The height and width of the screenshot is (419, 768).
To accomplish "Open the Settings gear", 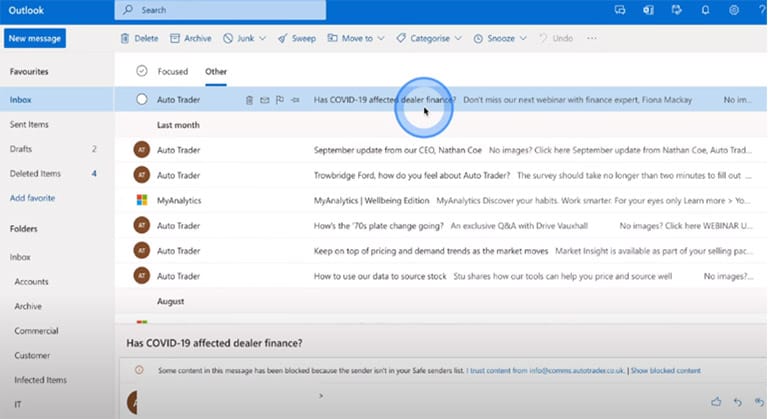I will [x=734, y=10].
